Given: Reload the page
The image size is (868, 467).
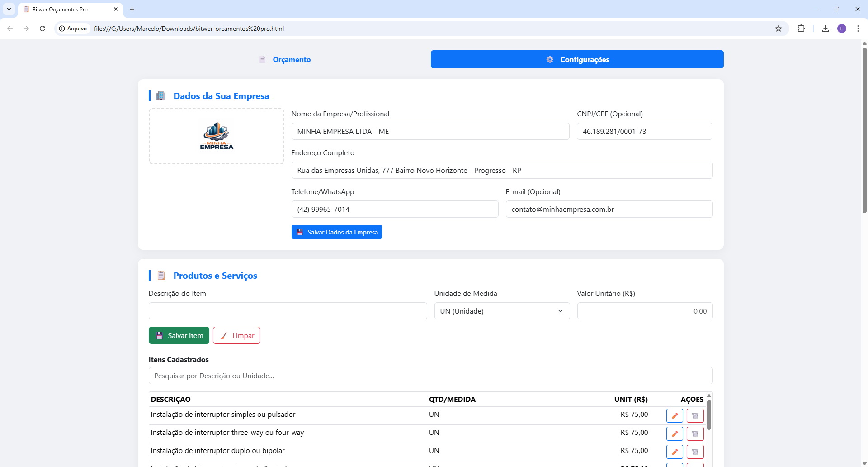Looking at the screenshot, I should 42,29.
